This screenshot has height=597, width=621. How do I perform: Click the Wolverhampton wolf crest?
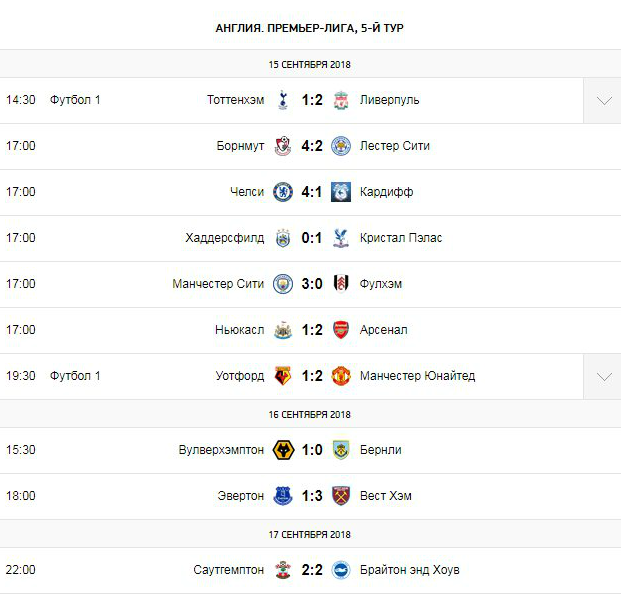tap(283, 450)
